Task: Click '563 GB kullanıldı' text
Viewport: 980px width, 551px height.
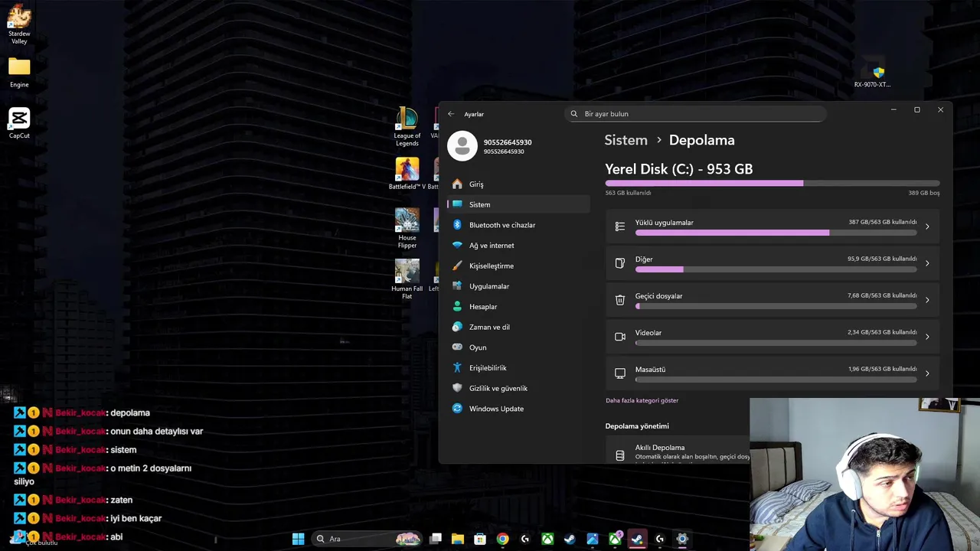Action: coord(628,193)
